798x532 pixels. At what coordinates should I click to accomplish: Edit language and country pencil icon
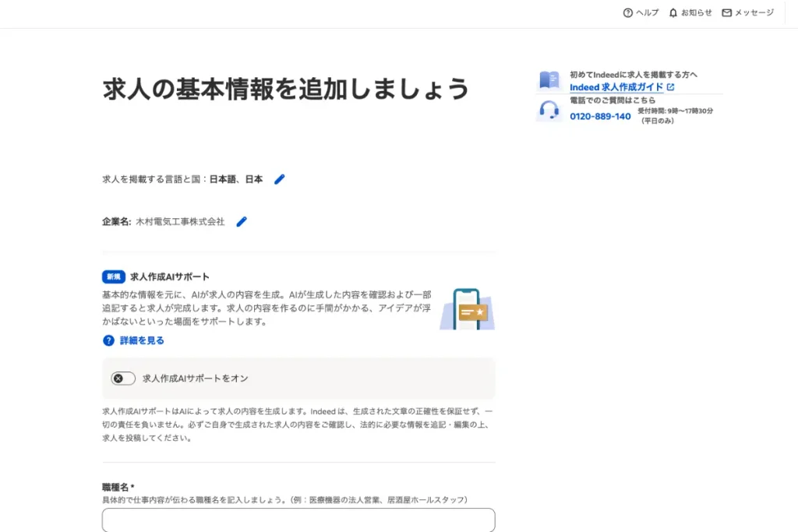[280, 179]
